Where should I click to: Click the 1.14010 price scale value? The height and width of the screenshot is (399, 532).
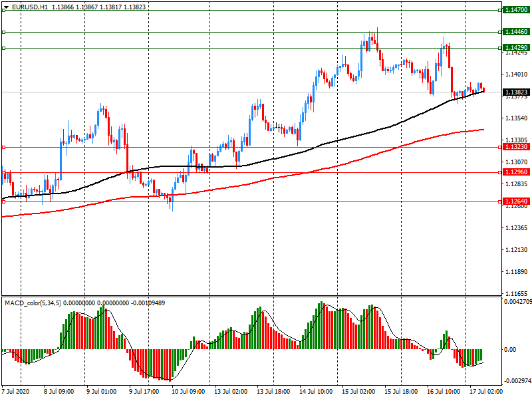(x=517, y=74)
